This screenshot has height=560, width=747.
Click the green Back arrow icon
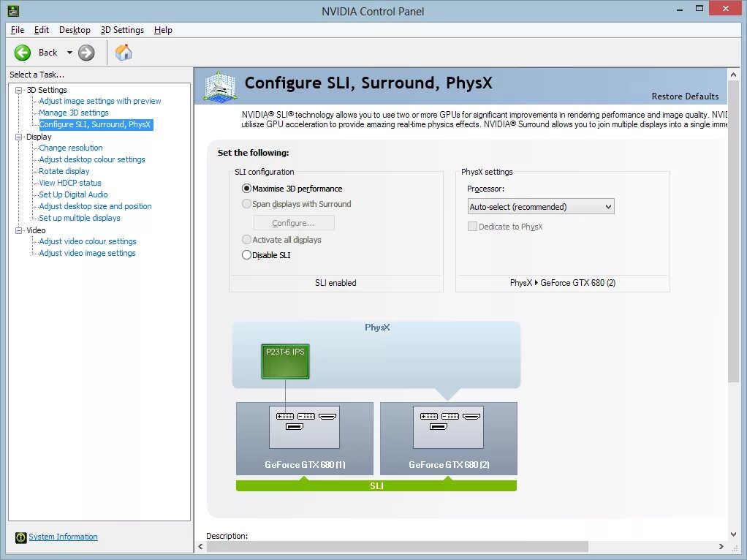[x=23, y=53]
